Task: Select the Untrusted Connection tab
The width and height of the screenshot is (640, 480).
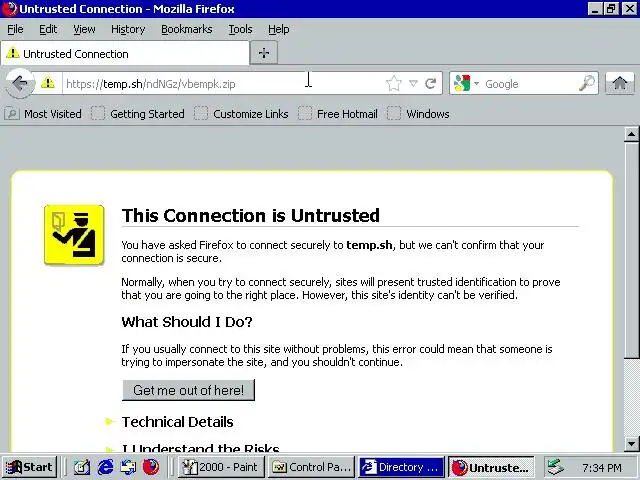Action: (125, 53)
